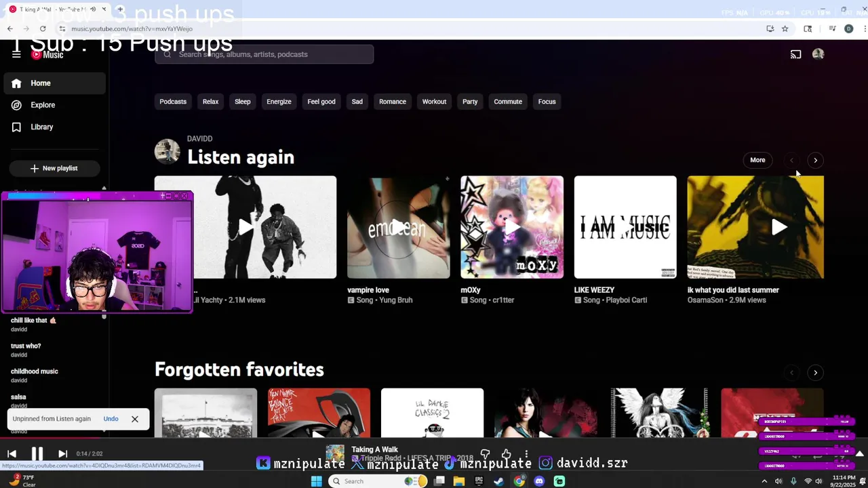Like the song Taking A Walk
The height and width of the screenshot is (488, 868).
506,453
